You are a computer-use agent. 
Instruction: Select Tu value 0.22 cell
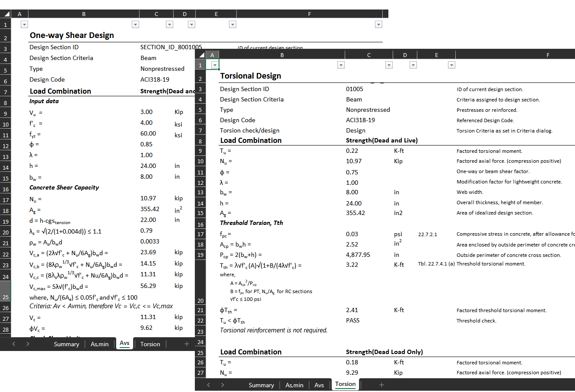352,151
